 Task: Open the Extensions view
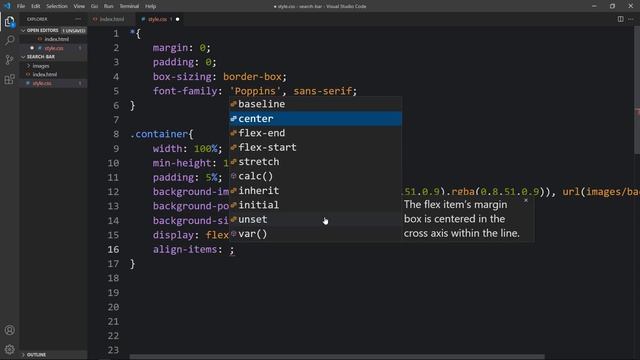(9, 79)
